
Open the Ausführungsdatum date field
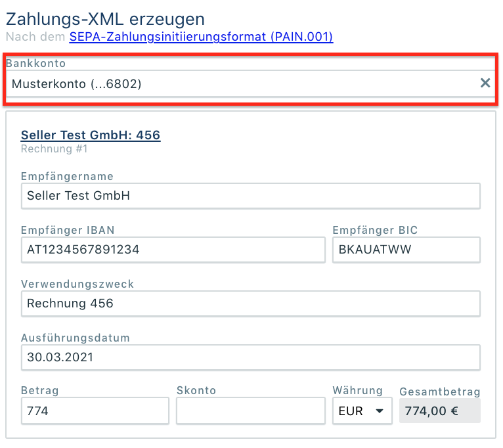point(250,357)
